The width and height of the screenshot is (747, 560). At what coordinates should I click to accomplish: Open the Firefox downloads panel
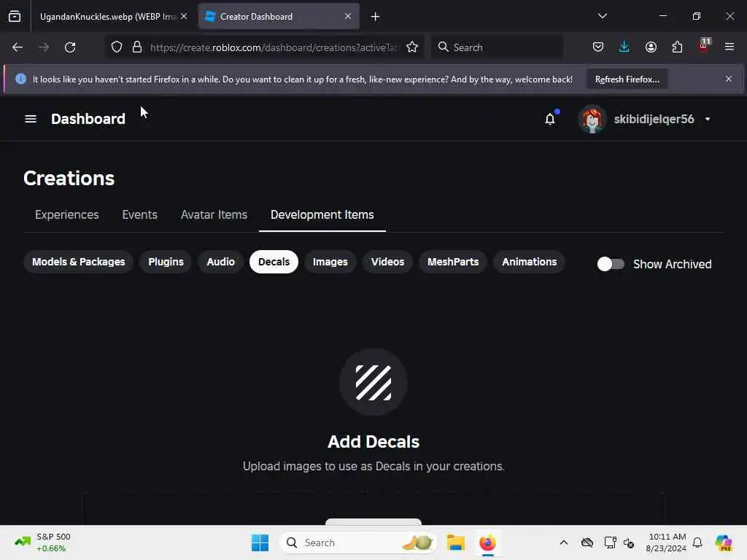624,47
